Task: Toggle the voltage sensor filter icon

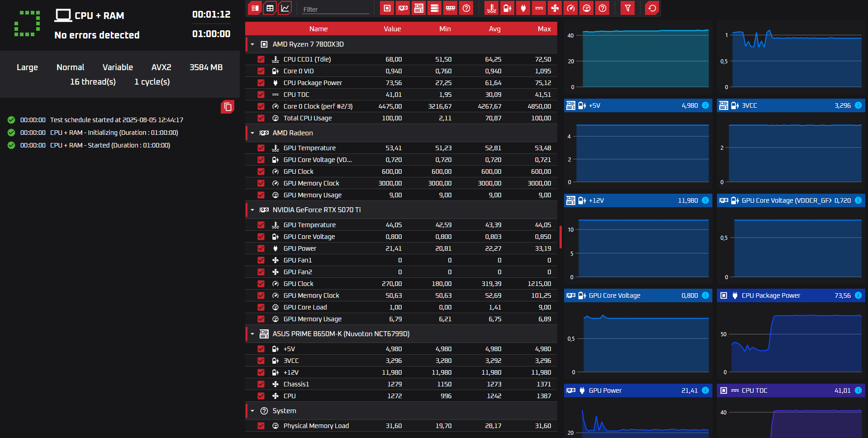Action: 508,8
